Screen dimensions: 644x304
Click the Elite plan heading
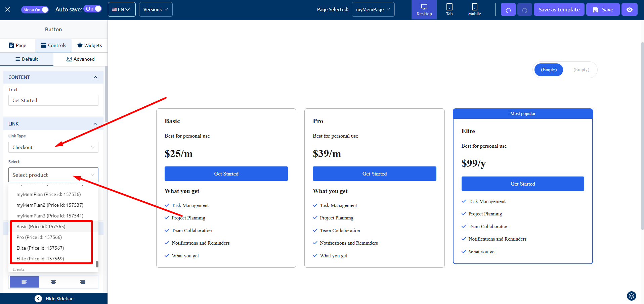click(468, 131)
